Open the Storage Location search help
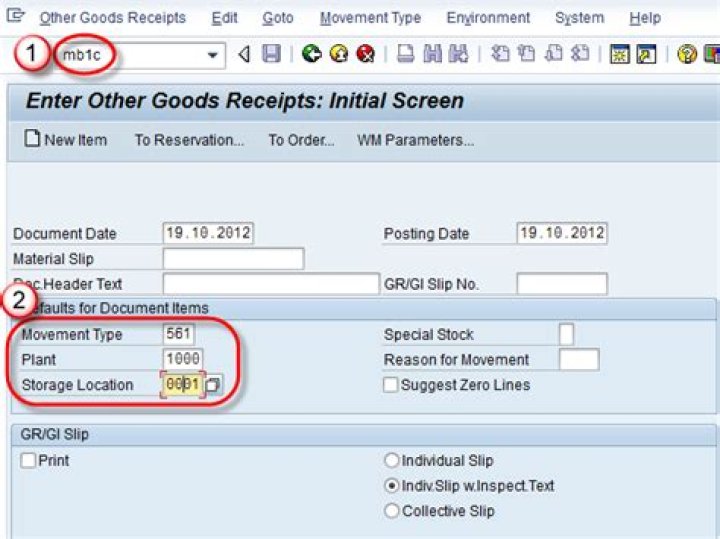720x539 pixels. [x=213, y=385]
